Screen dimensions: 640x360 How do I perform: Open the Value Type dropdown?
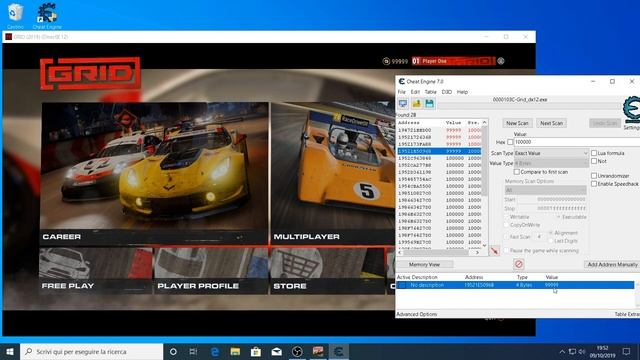click(x=551, y=163)
